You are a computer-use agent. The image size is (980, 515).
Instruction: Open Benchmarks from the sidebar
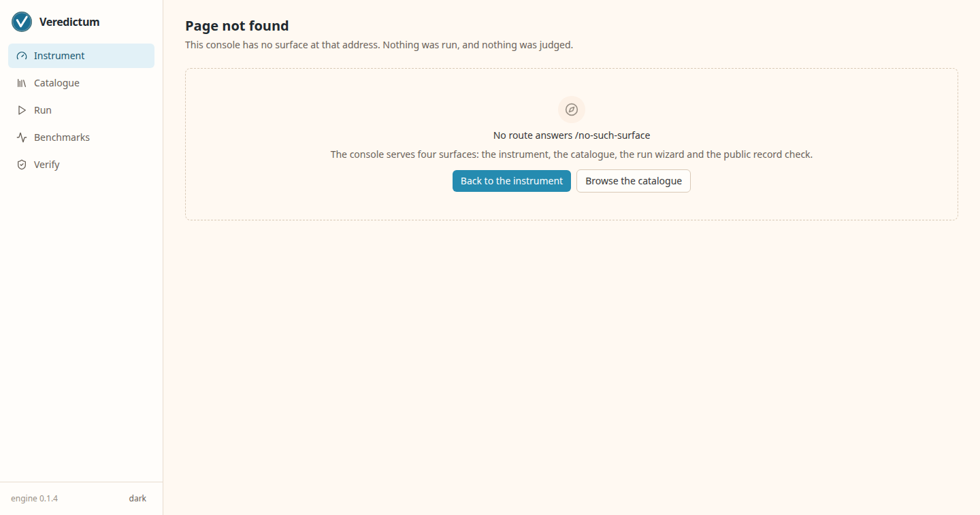tap(82, 137)
